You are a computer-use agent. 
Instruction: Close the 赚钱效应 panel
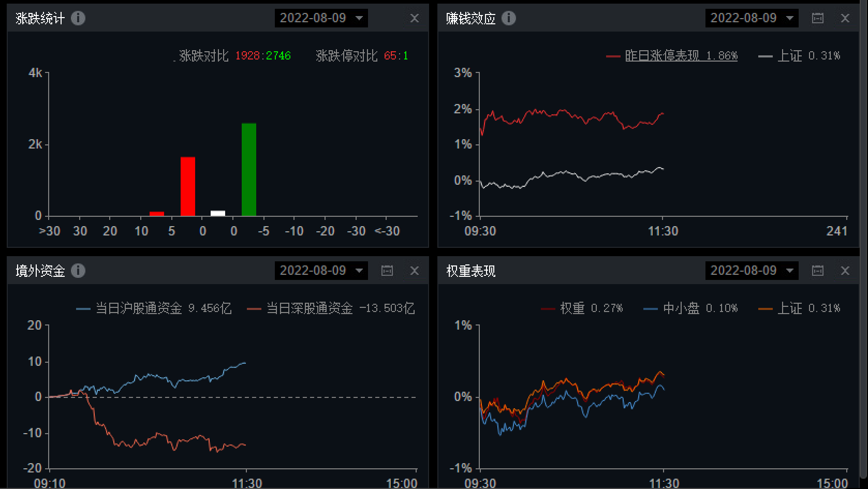click(845, 18)
